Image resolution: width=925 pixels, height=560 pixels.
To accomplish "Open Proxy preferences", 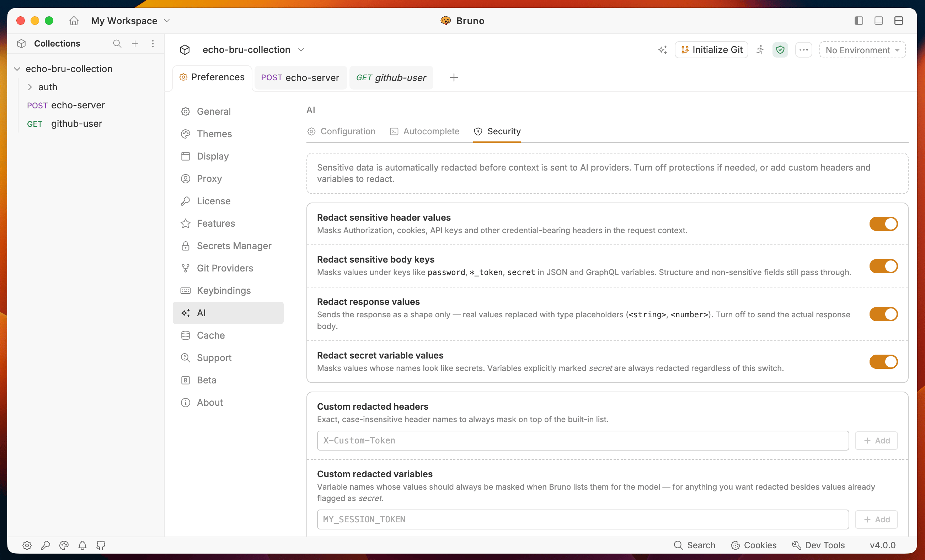I will [x=228, y=179].
